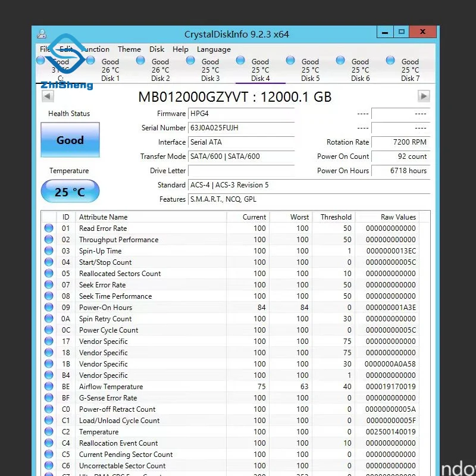Click the status orb for G-Sense Error Rate
The width and height of the screenshot is (476, 476).
pyautogui.click(x=49, y=397)
